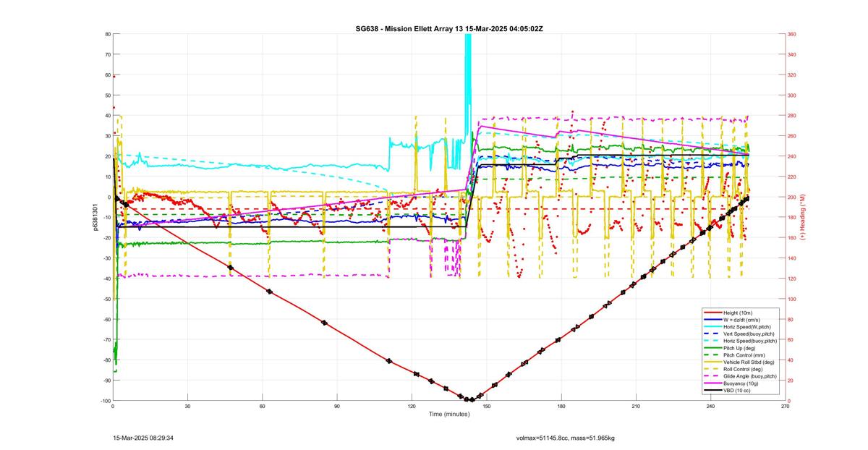Click the x-axis tick label '90'

[337, 406]
